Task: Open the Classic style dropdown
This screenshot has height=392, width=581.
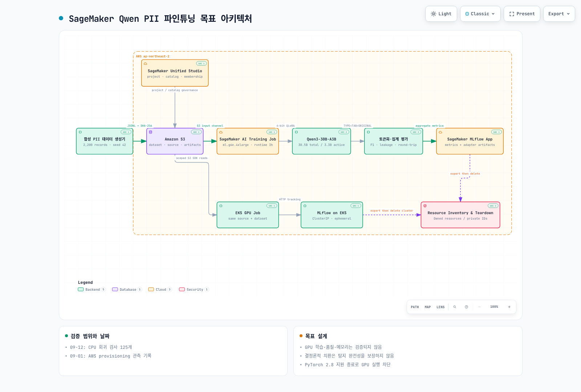Action: tap(480, 14)
